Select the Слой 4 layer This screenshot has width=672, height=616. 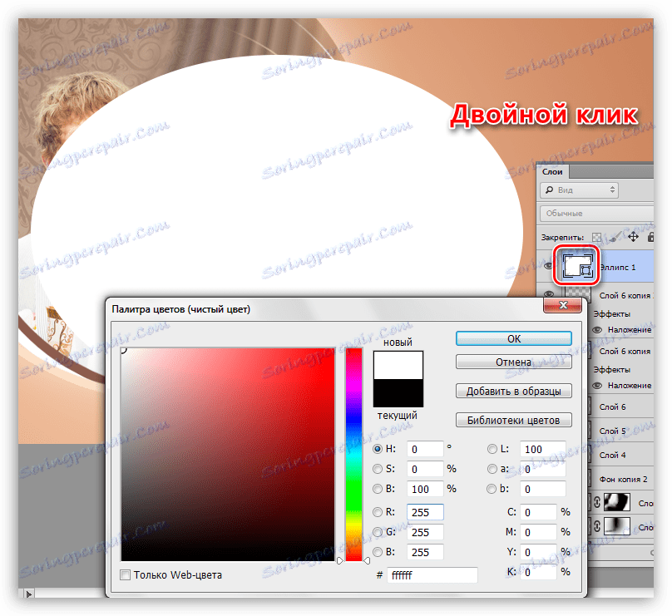(x=612, y=455)
